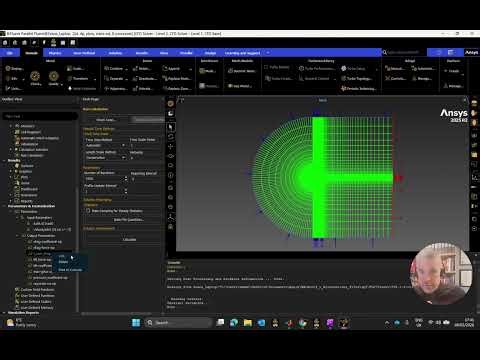480x360 pixels.
Task: Click Adjacency in the Zones group
Action: (116, 89)
